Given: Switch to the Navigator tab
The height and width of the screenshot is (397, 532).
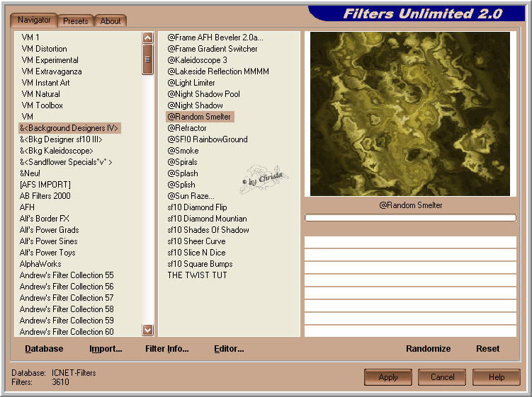Looking at the screenshot, I should (x=34, y=20).
